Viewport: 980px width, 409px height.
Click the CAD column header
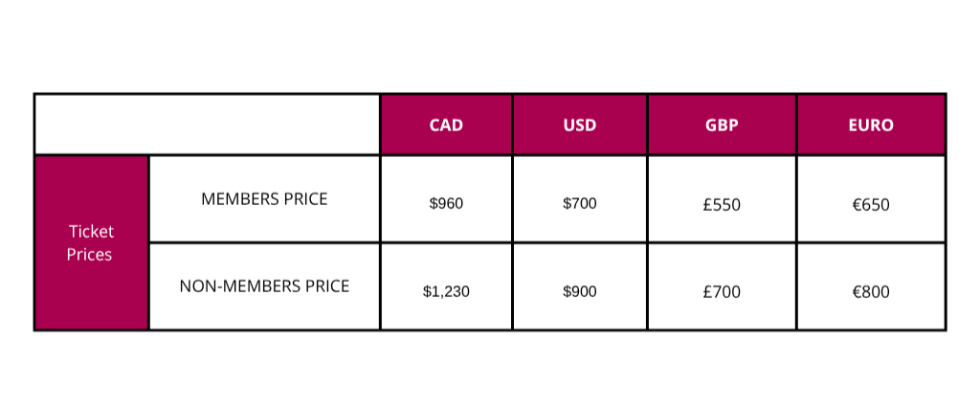(x=446, y=125)
